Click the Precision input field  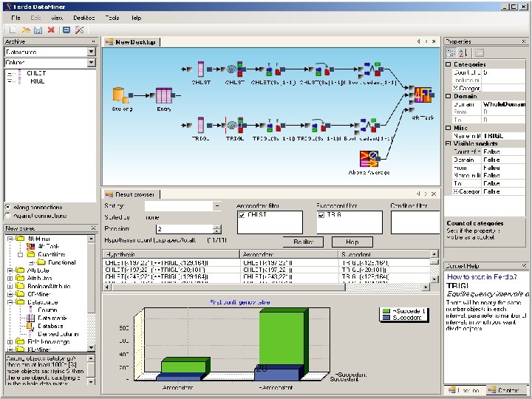184,229
